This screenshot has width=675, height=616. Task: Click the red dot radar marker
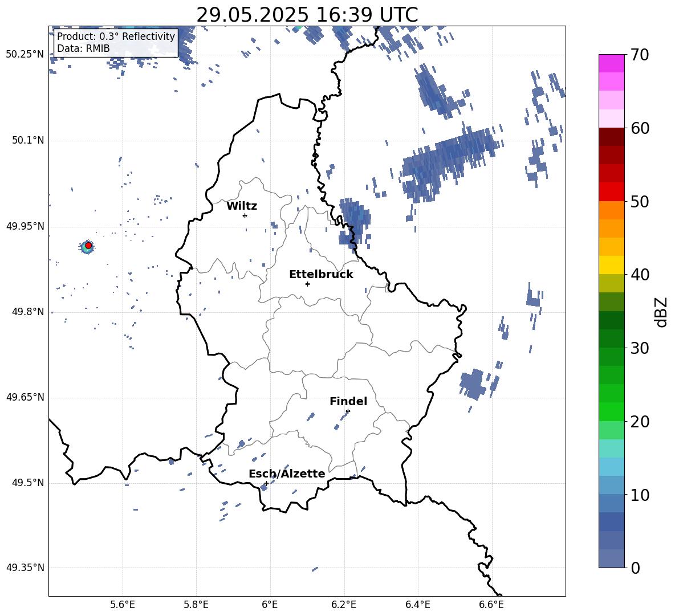pyautogui.click(x=88, y=246)
